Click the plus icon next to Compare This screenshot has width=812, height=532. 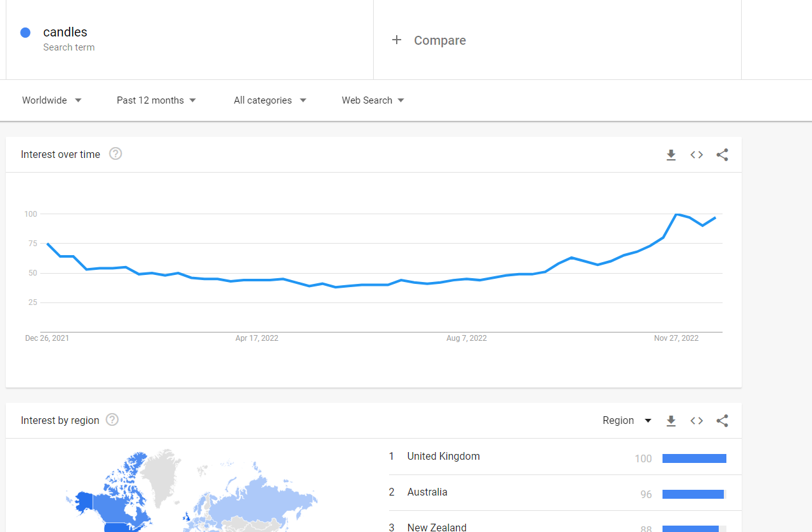tap(397, 40)
